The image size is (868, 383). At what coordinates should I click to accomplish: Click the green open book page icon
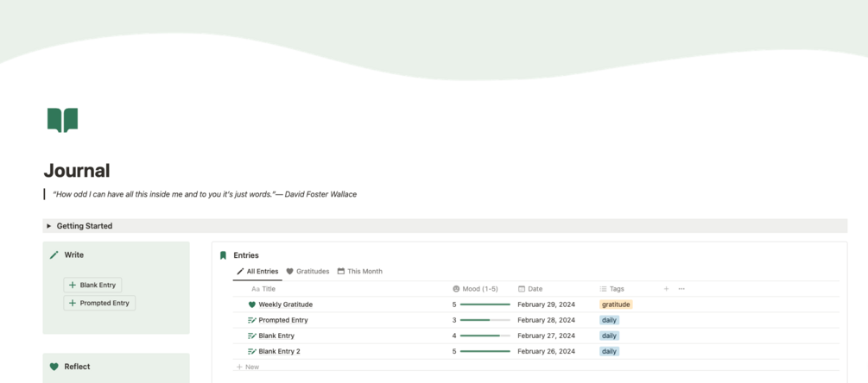tap(62, 120)
